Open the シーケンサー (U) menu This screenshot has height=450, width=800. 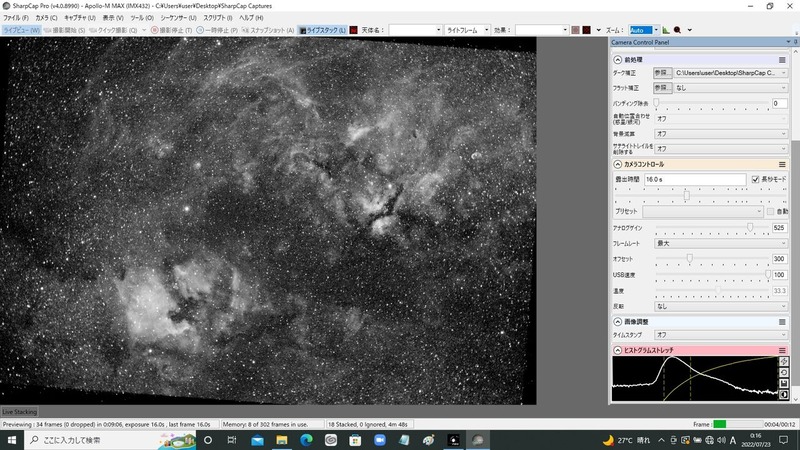tap(178, 18)
